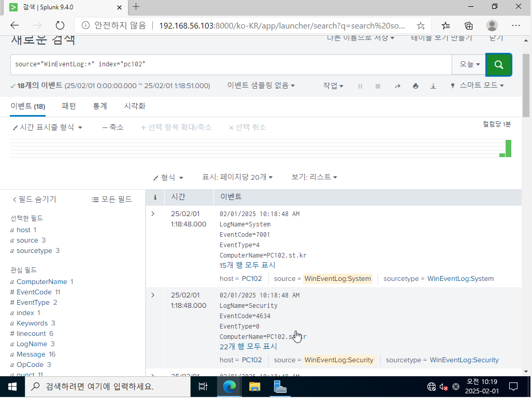
Task: Click WinEventLog:System source value
Action: [x=338, y=279]
